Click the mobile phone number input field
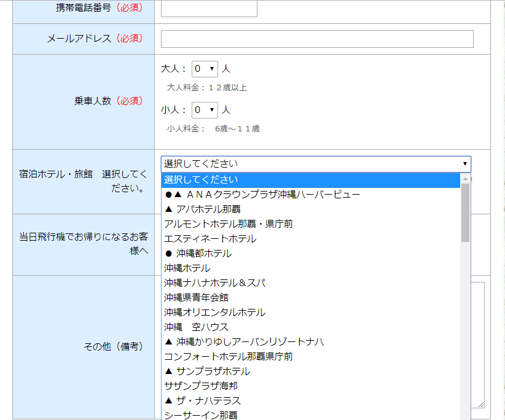This screenshot has width=505, height=420. click(209, 9)
